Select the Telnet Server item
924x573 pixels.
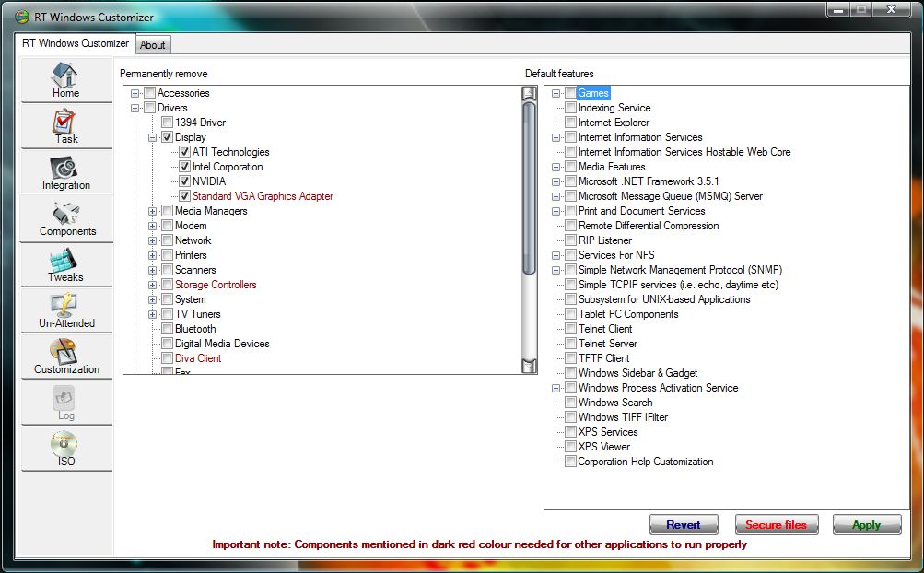(607, 343)
